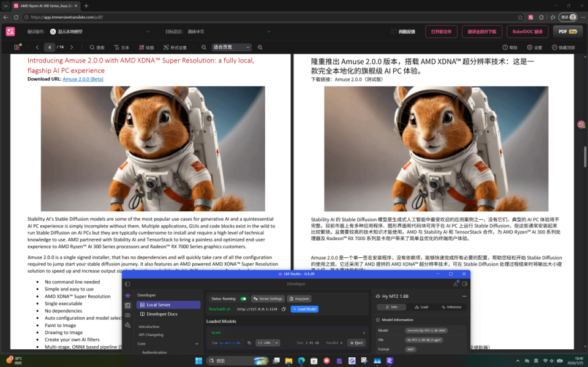This screenshot has width=588, height=367.
Task: Click the blue Load Model button
Action: (304, 309)
